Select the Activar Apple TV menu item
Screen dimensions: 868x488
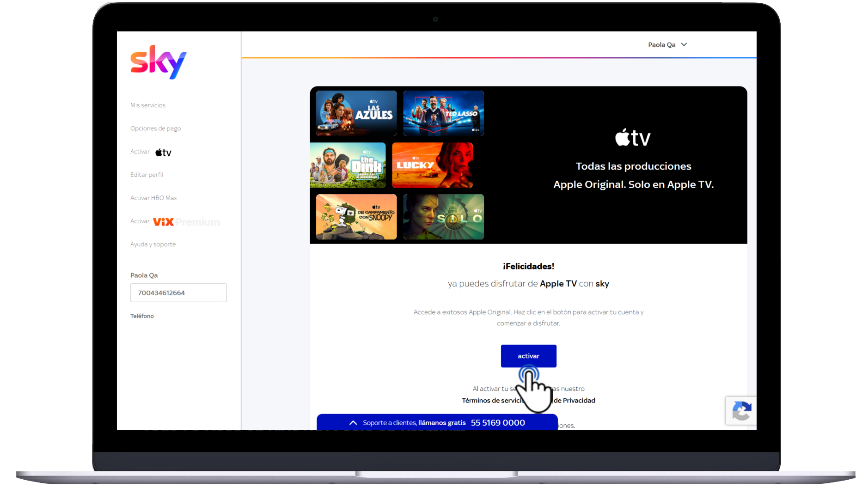click(151, 152)
